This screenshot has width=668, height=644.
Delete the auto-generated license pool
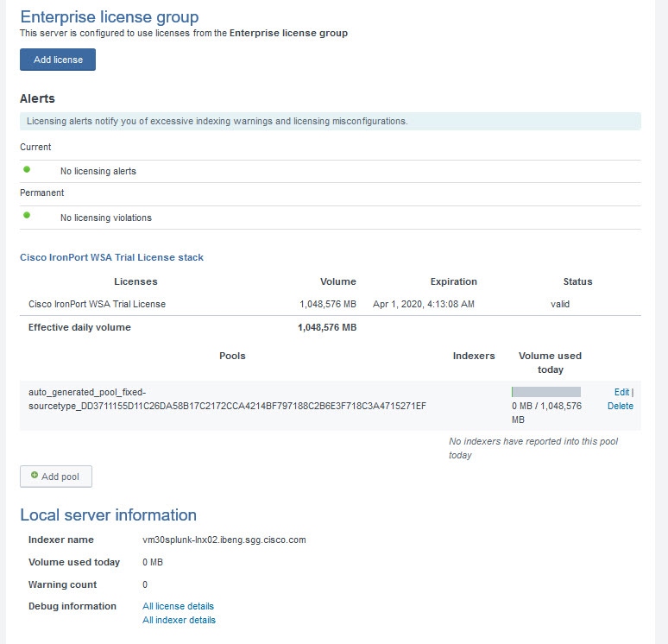click(621, 406)
